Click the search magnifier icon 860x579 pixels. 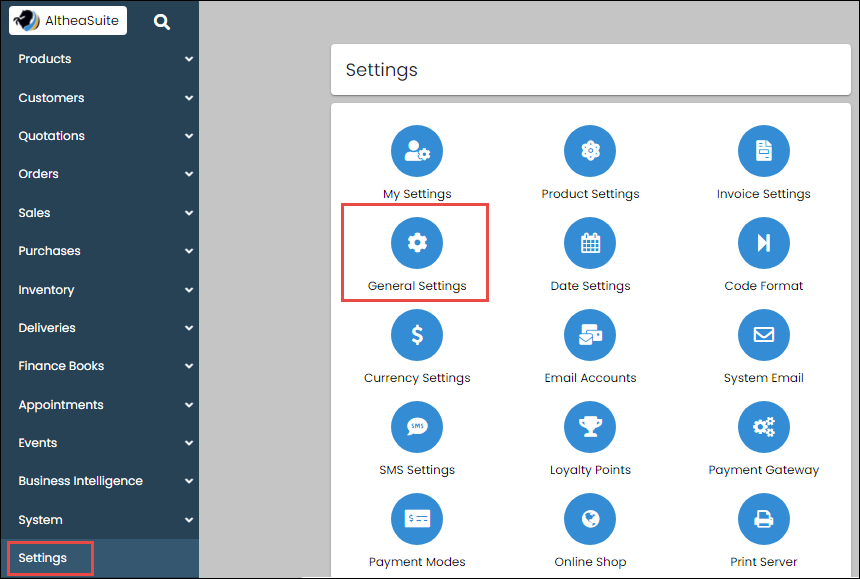click(162, 21)
